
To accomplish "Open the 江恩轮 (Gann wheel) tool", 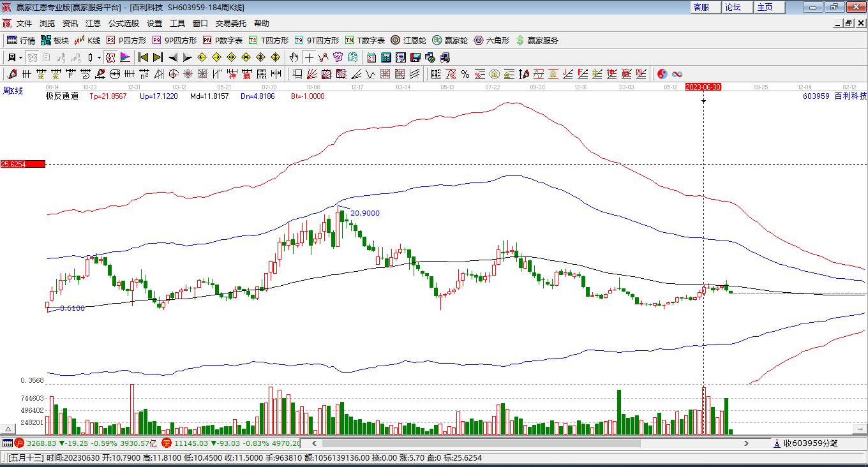I will click(x=408, y=40).
